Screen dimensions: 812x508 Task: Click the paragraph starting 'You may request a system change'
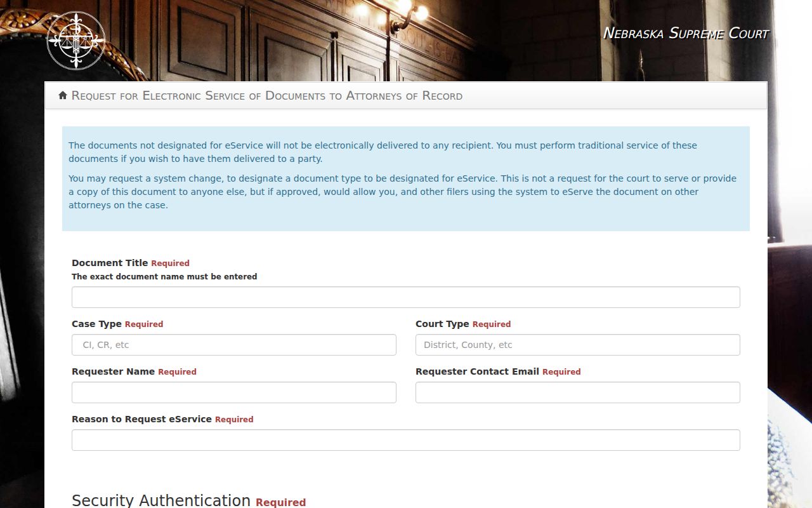click(402, 192)
